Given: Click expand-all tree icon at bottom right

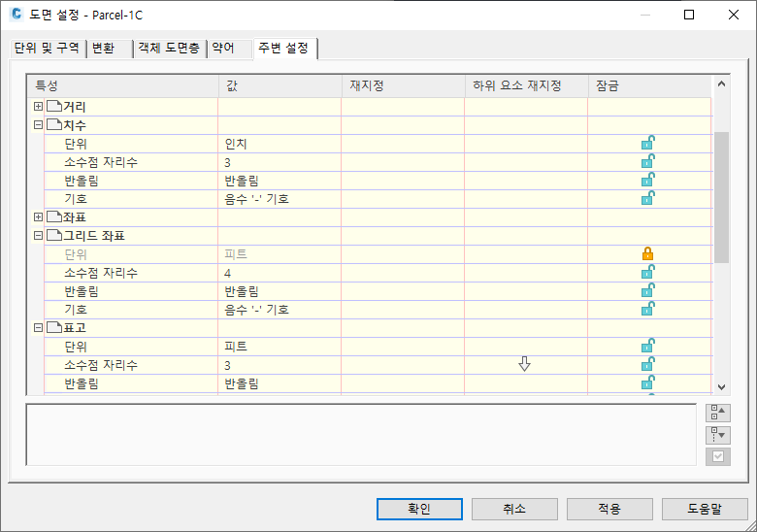Looking at the screenshot, I should pos(718,414).
